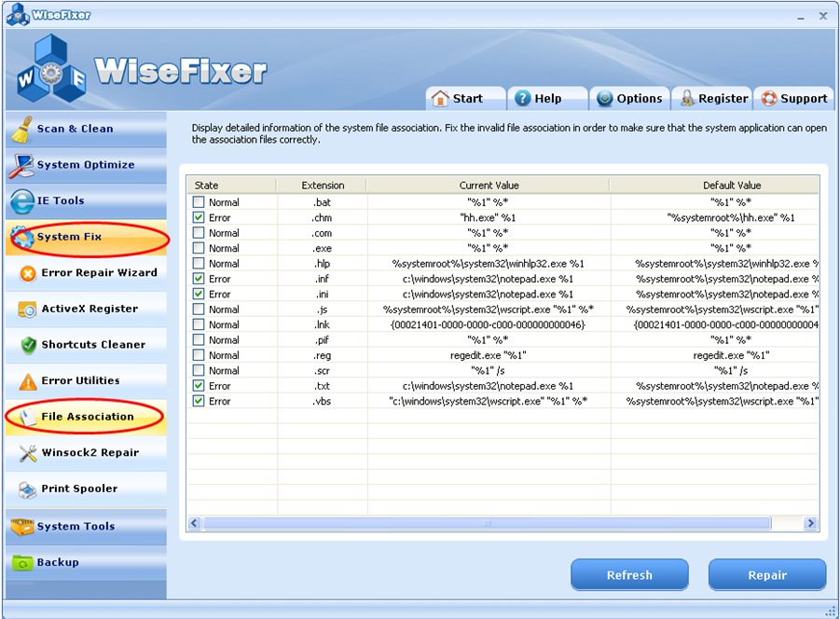The image size is (840, 619).
Task: Uncheck the .inf error checkbox
Action: point(199,279)
